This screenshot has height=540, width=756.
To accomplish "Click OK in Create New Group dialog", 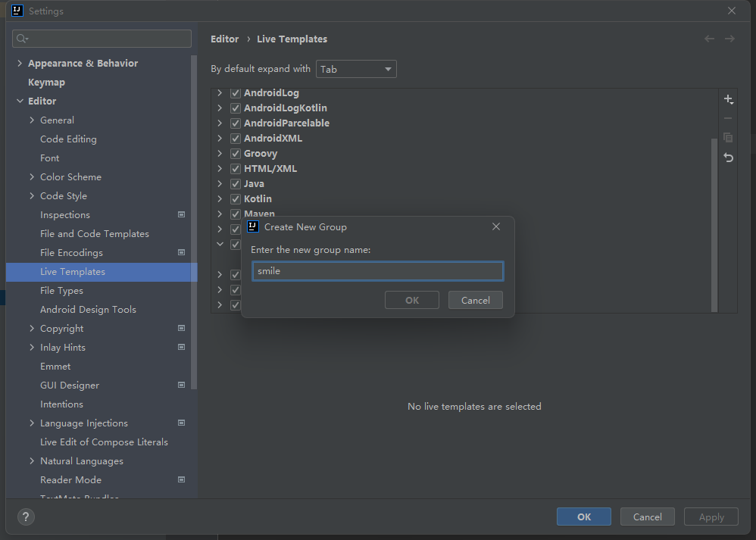I will click(x=412, y=300).
